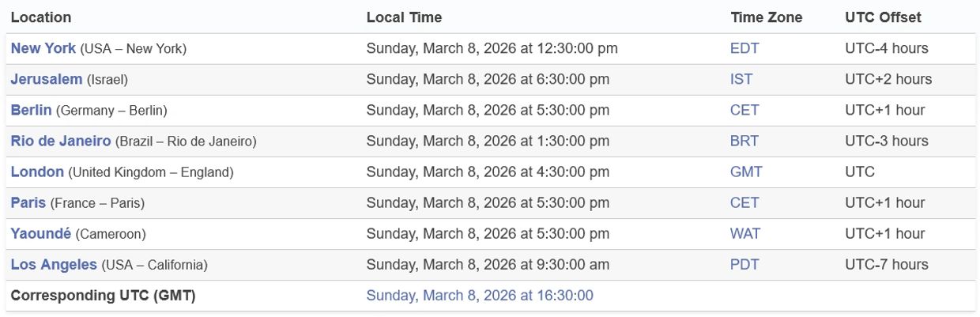Open the EDT time zone link

744,48
